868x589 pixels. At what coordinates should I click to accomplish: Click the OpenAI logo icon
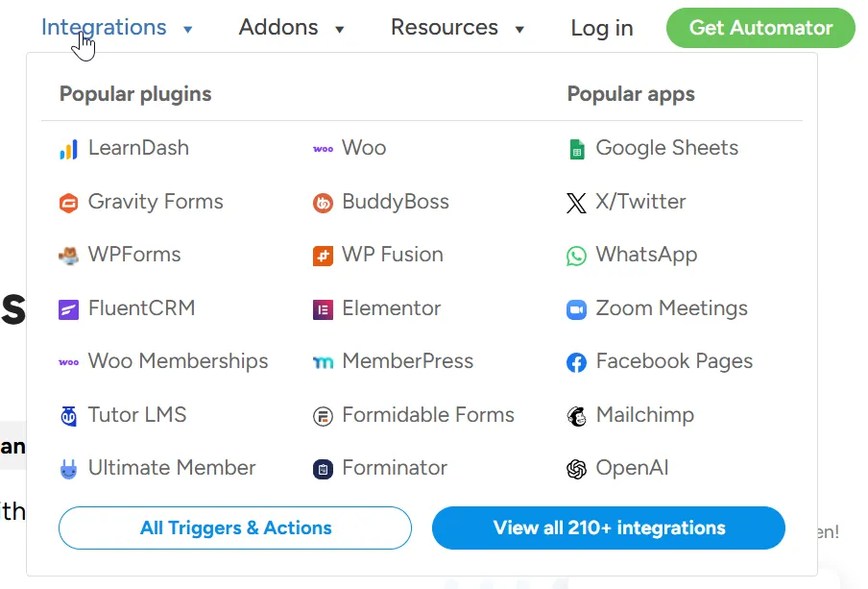[x=576, y=469]
